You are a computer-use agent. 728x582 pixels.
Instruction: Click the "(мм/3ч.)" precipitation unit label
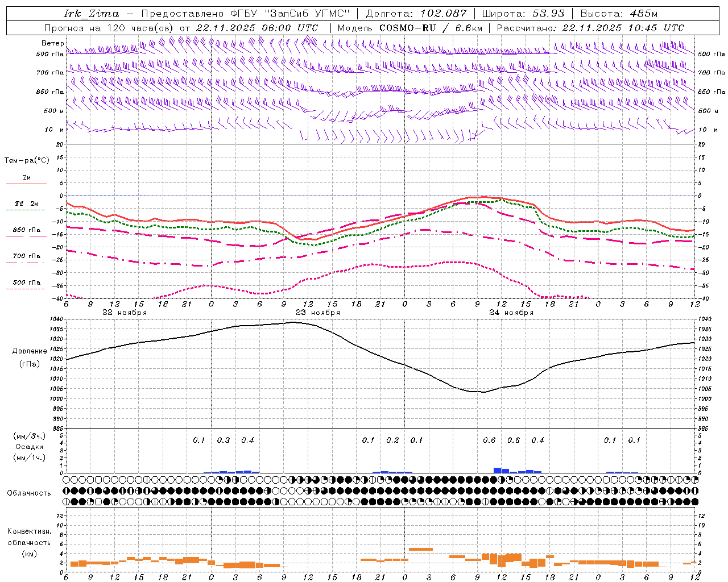pos(29,436)
